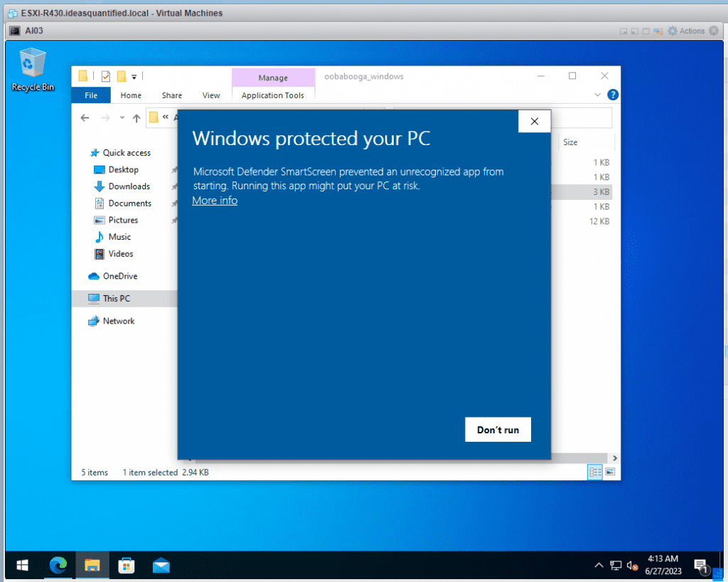The width and height of the screenshot is (728, 582).
Task: Click the More info link
Action: coord(215,201)
